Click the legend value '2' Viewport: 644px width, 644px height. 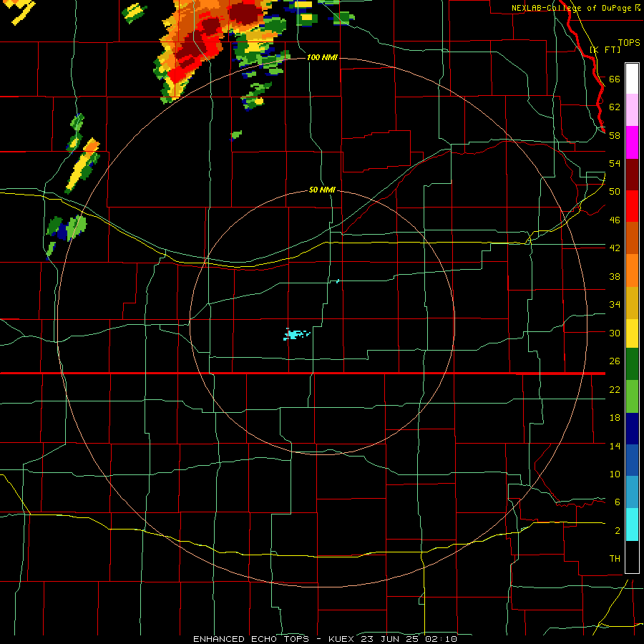pyautogui.click(x=618, y=530)
